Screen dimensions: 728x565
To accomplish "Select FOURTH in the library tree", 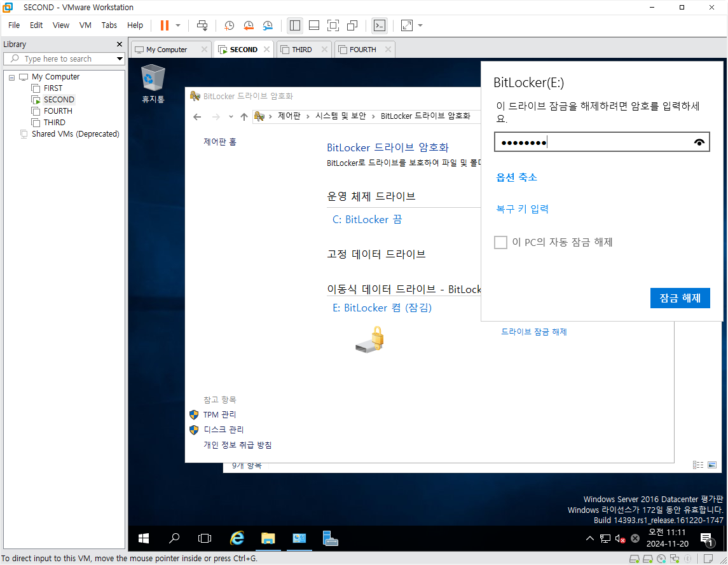I will tap(58, 111).
